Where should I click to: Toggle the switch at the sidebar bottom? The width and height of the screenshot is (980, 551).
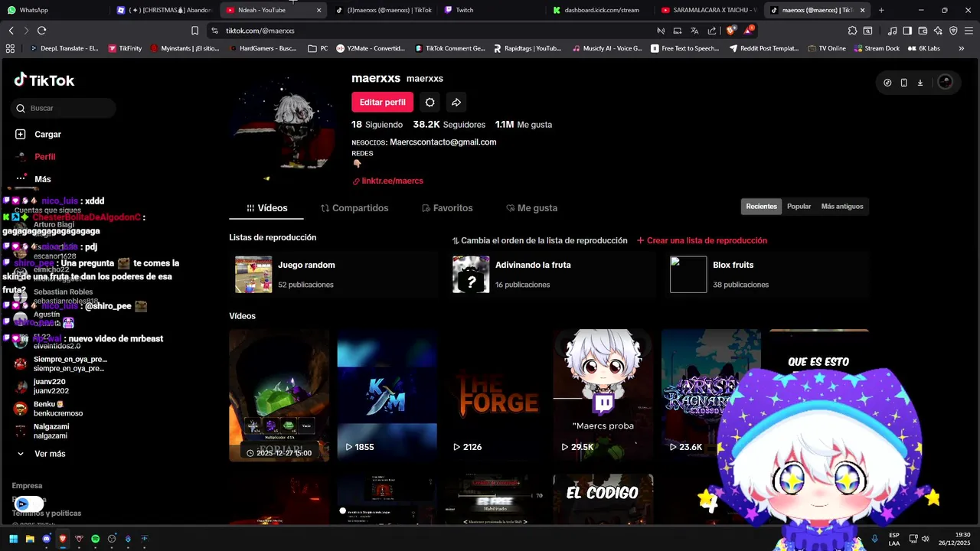tap(30, 504)
